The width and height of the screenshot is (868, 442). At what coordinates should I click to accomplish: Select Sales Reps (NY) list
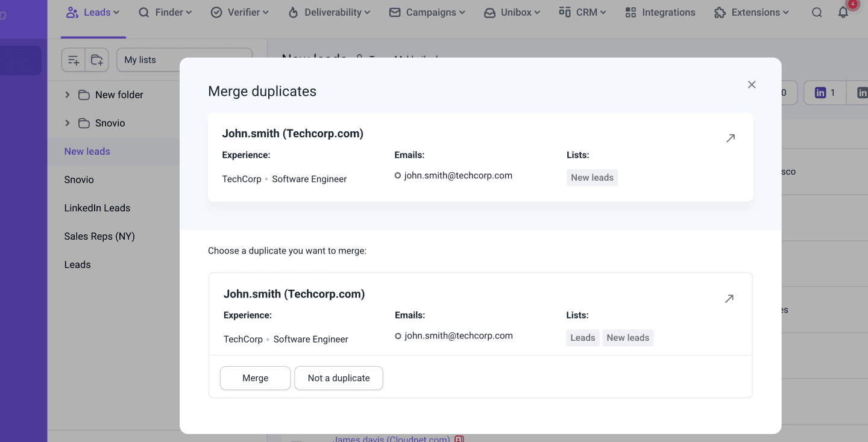99,237
